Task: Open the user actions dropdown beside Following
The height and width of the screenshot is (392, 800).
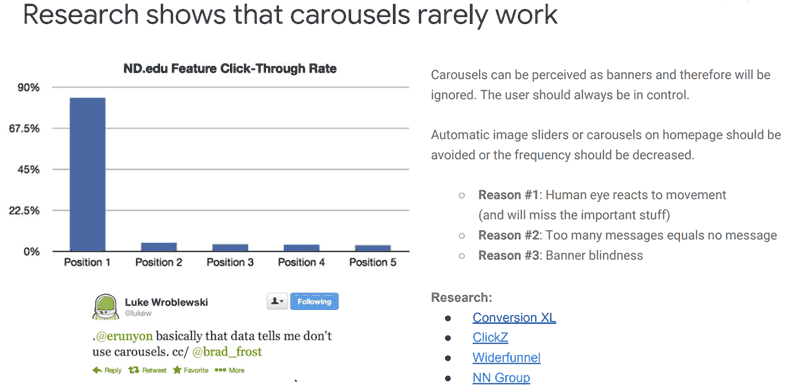Action: point(277,302)
